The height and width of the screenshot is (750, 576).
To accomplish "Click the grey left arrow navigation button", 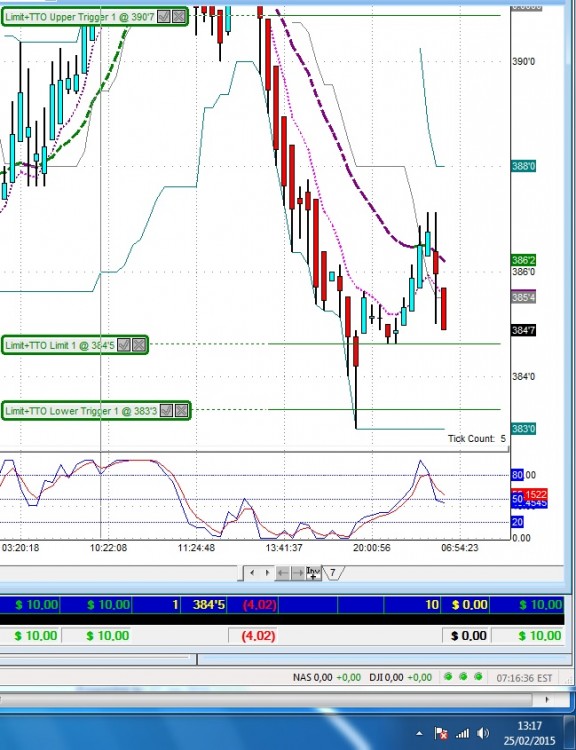I will click(283, 573).
